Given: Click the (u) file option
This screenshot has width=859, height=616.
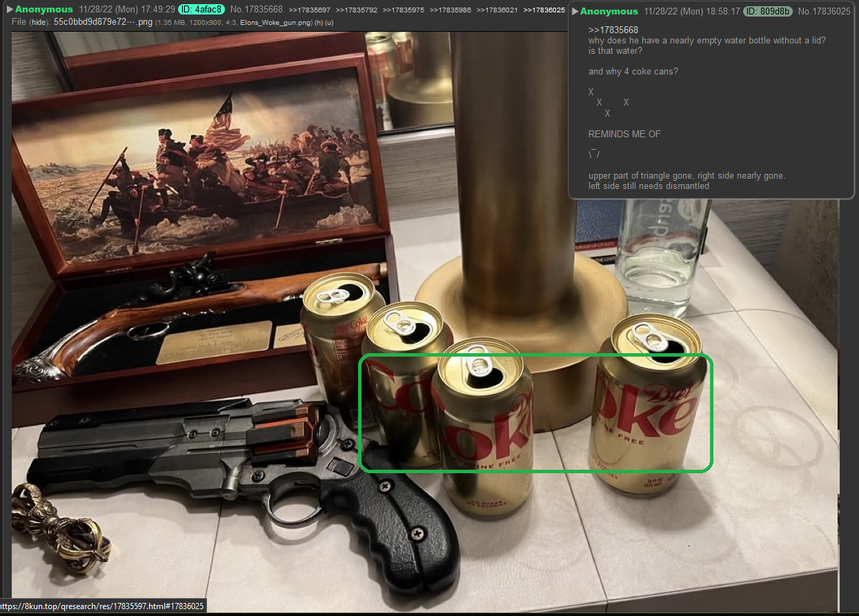Looking at the screenshot, I should pos(330,23).
